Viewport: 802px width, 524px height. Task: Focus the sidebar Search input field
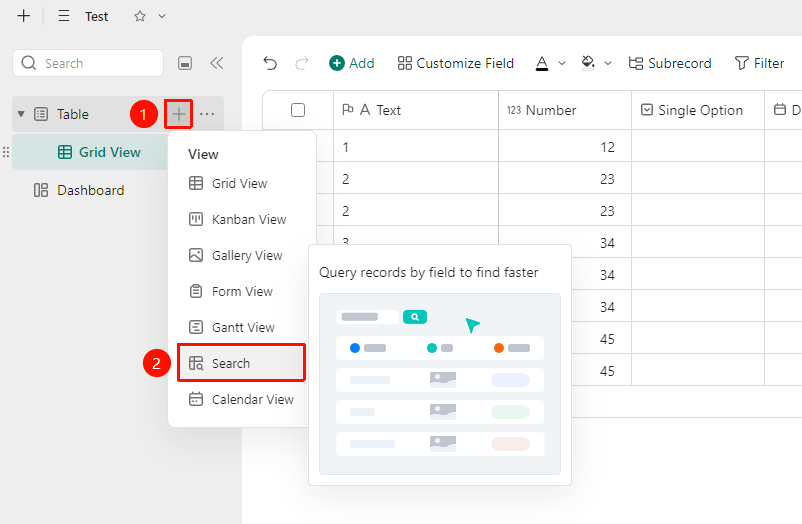coord(88,63)
